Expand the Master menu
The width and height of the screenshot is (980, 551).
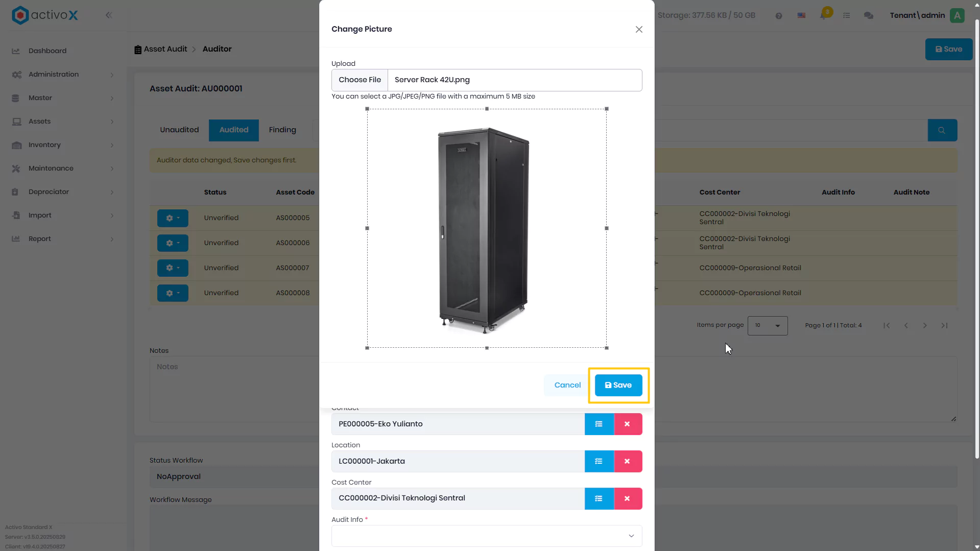[63, 98]
